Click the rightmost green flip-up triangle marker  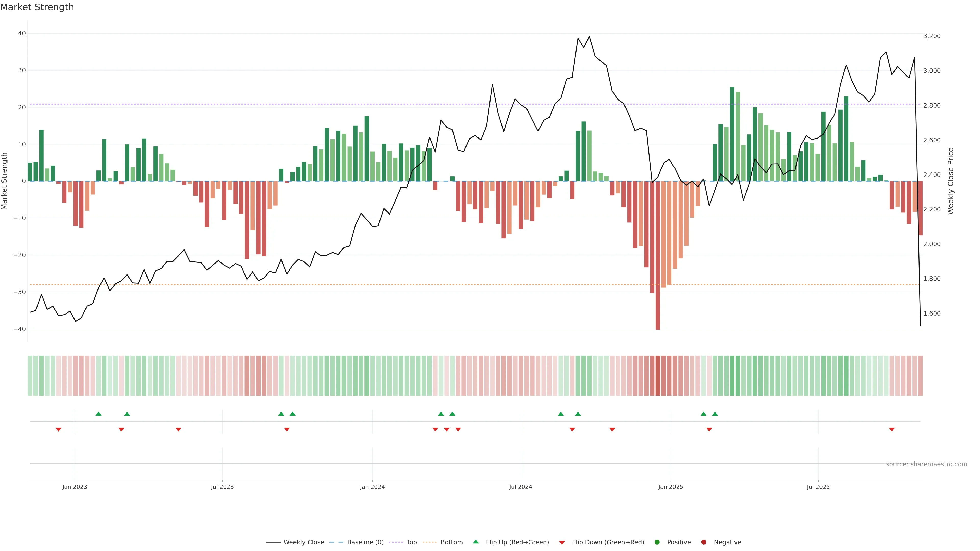click(x=715, y=414)
